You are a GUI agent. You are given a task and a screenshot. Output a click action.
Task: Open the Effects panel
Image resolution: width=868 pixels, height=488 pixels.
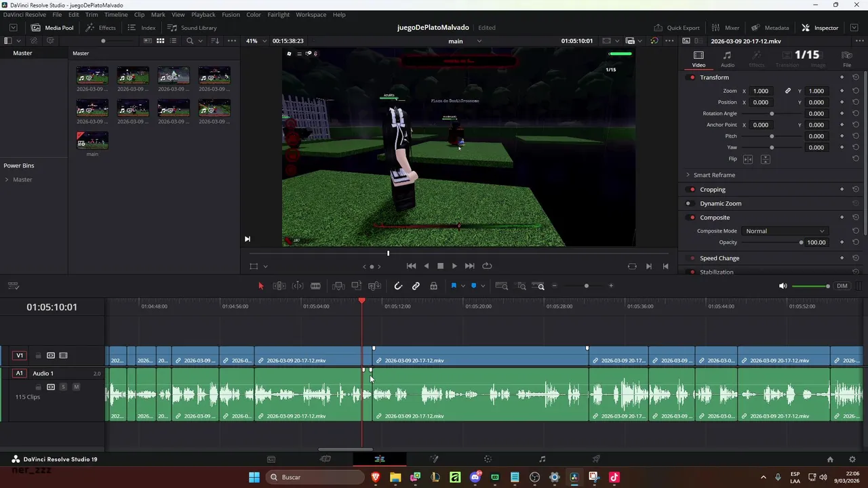pos(101,28)
